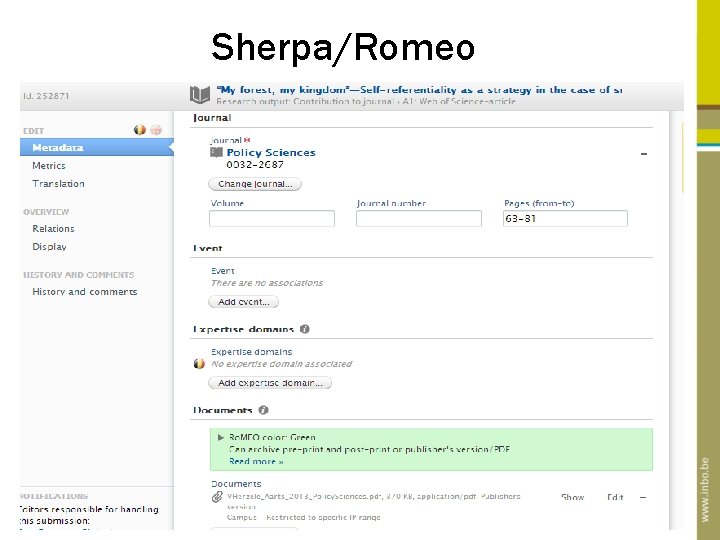
Task: Go to Relations in Overview sidebar
Action: click(x=53, y=228)
